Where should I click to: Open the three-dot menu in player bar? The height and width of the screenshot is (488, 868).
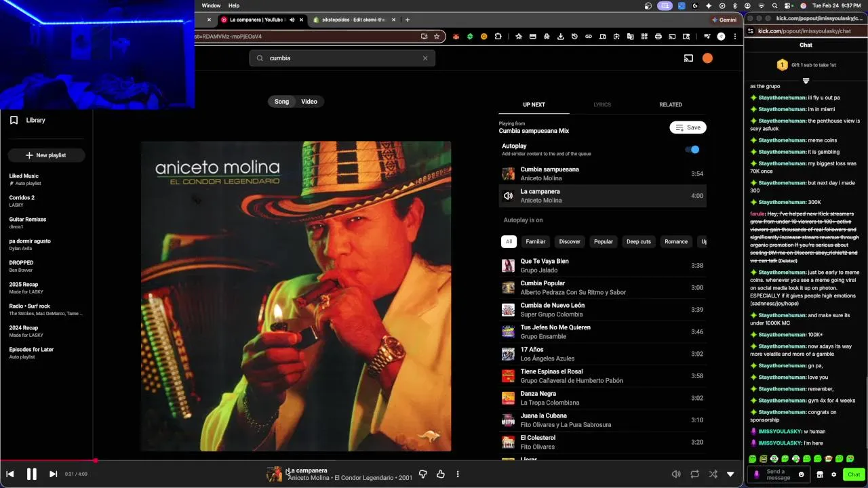point(458,474)
